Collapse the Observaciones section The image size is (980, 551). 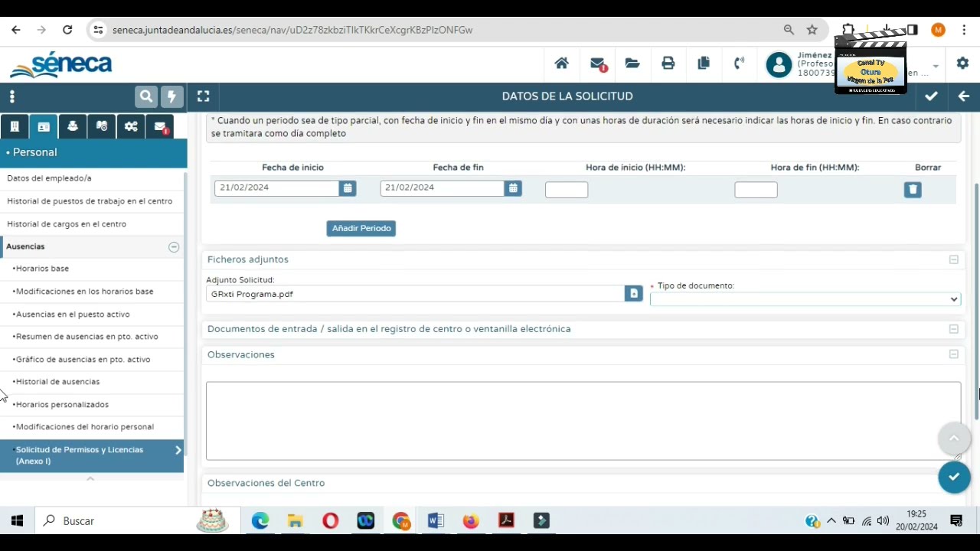(x=954, y=355)
